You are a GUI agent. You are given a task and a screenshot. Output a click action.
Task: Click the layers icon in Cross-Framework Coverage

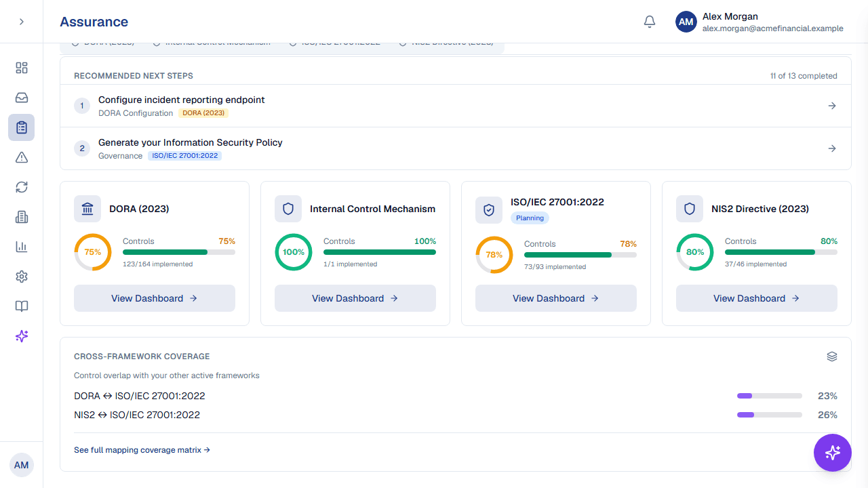pos(832,357)
